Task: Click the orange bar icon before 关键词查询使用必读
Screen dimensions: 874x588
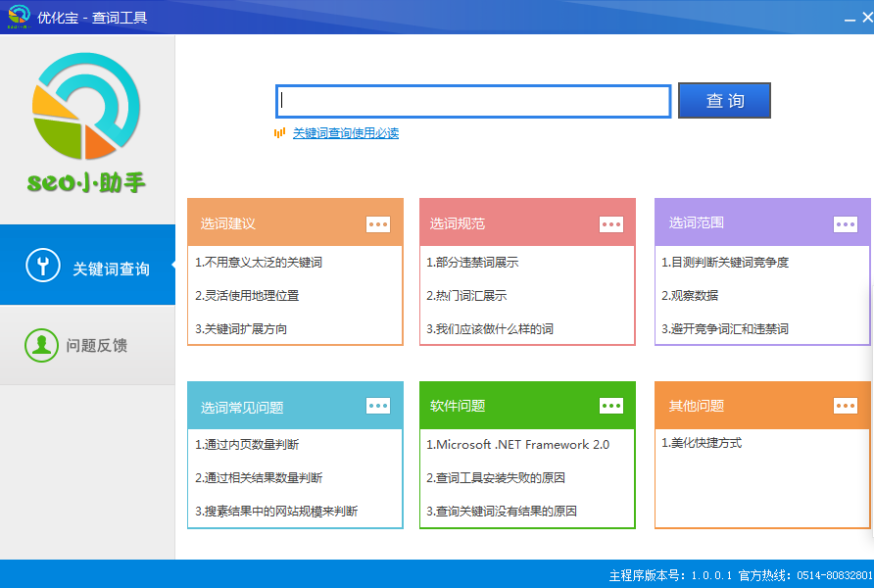Action: click(280, 132)
